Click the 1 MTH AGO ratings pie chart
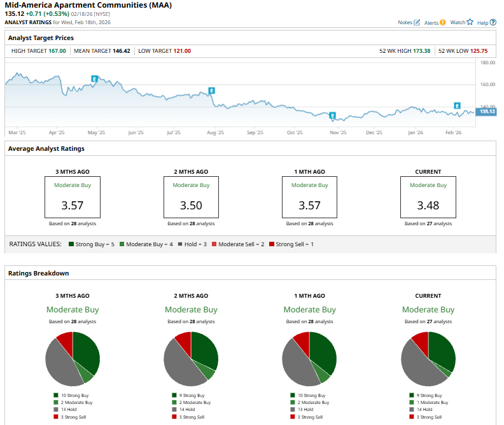This screenshot has width=504, height=425. click(309, 358)
